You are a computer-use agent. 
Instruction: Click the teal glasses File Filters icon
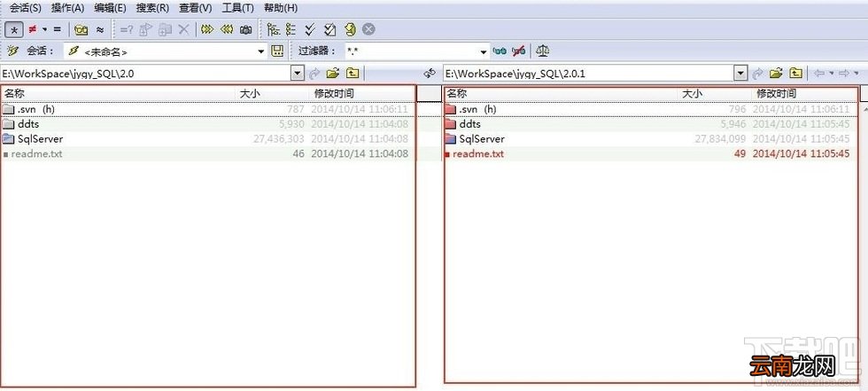[500, 51]
